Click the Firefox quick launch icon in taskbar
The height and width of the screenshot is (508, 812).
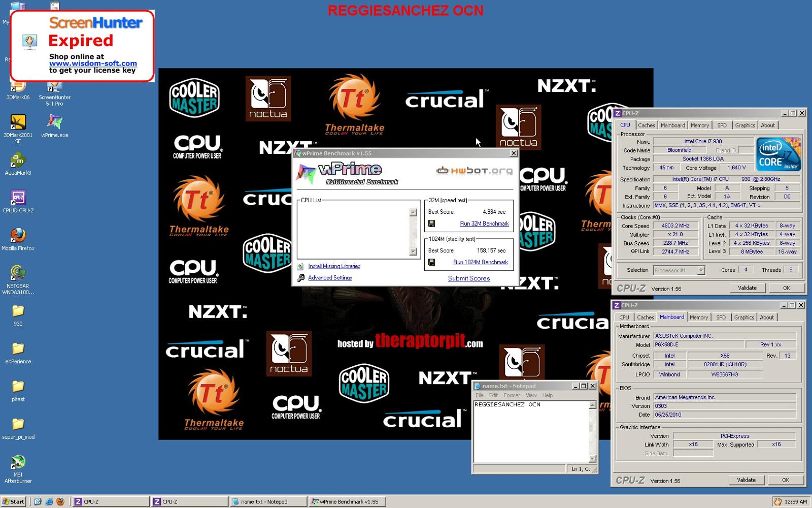pos(60,501)
